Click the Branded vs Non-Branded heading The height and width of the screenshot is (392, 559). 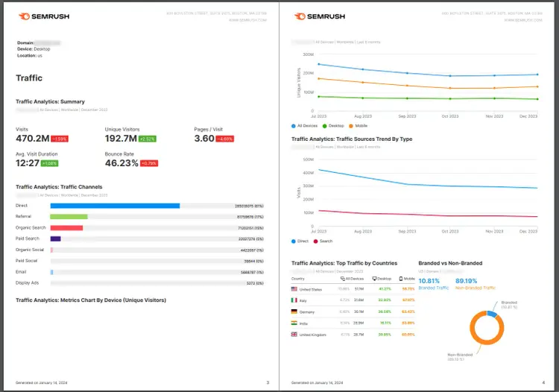450,263
